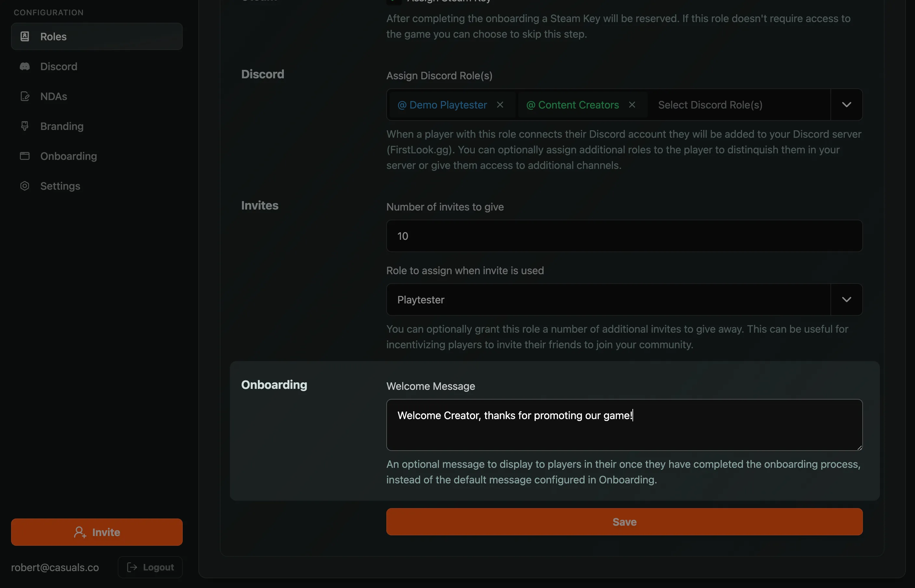Expand the Playtester role dropdown arrow
Screen dimensions: 915x588
click(x=846, y=299)
